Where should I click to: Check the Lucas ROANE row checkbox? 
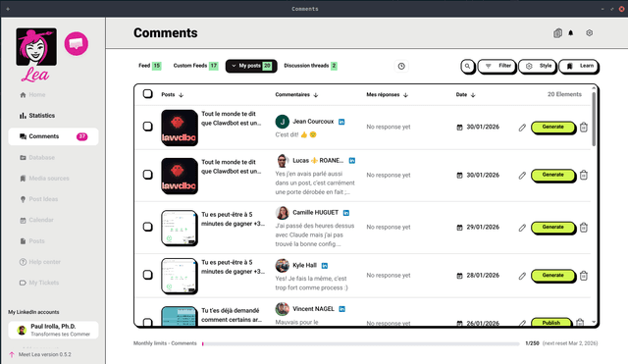pyautogui.click(x=148, y=175)
